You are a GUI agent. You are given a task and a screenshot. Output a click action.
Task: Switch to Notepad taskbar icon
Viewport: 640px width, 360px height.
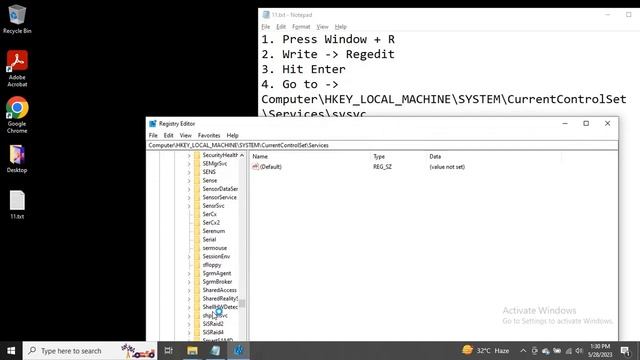tap(216, 351)
